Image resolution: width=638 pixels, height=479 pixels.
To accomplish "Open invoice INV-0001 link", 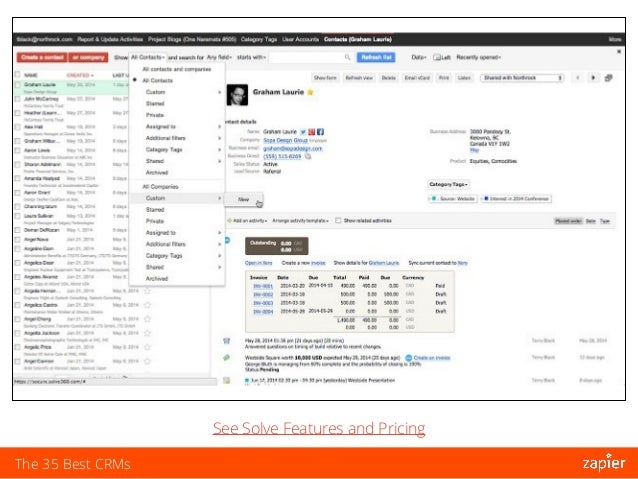I will coord(263,286).
